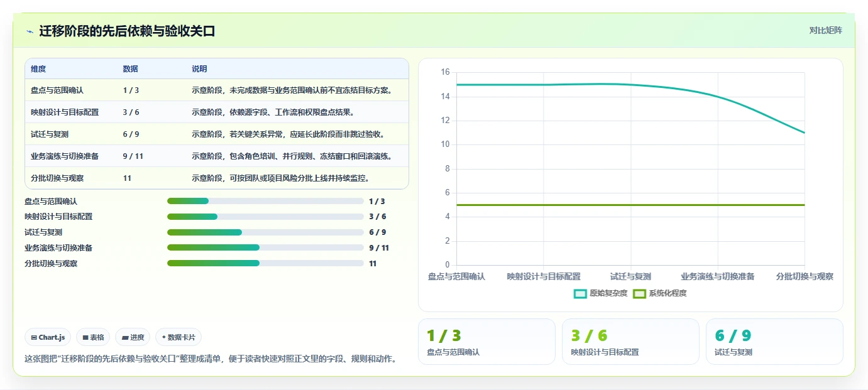Click chart x-axis label 分批切换与观察
868x390 pixels.
805,276
